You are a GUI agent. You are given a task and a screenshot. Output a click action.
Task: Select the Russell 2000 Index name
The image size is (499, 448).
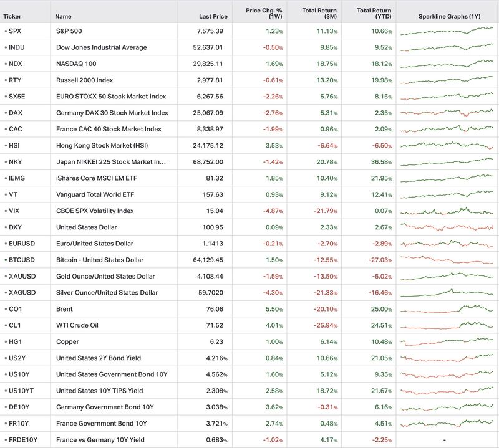click(x=85, y=80)
